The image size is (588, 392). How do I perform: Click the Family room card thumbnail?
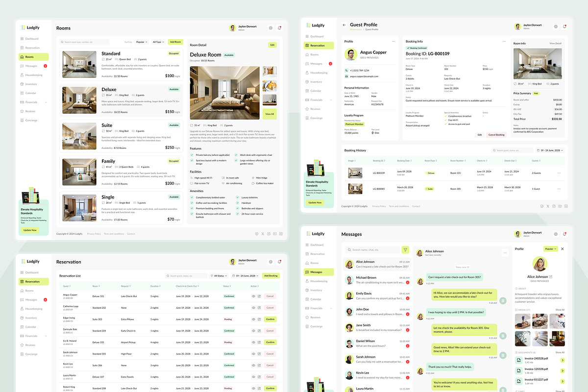(x=79, y=171)
